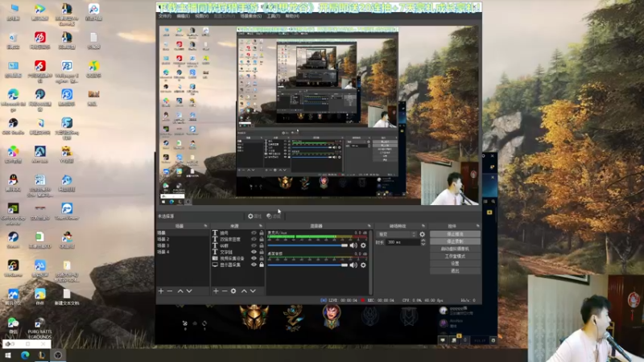Open 编辑(E) menu in OBS

pos(184,16)
